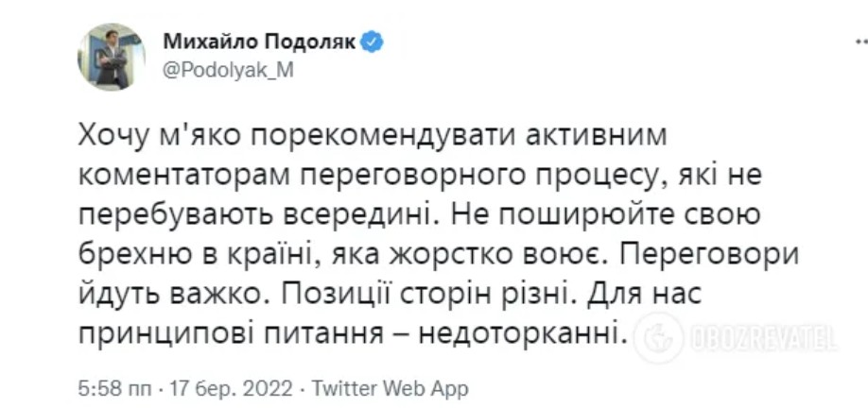Screen dimensions: 868x408
Task: Click the blue verified badge
Action: 373,42
